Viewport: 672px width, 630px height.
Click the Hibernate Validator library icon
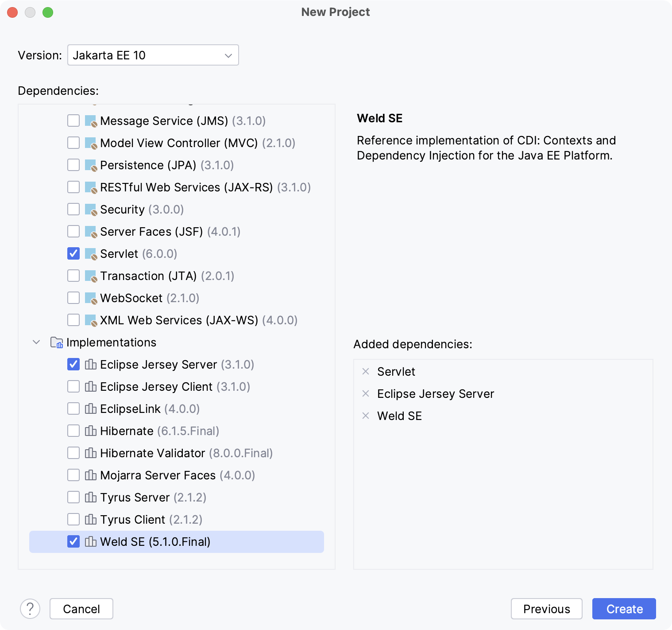click(x=91, y=453)
